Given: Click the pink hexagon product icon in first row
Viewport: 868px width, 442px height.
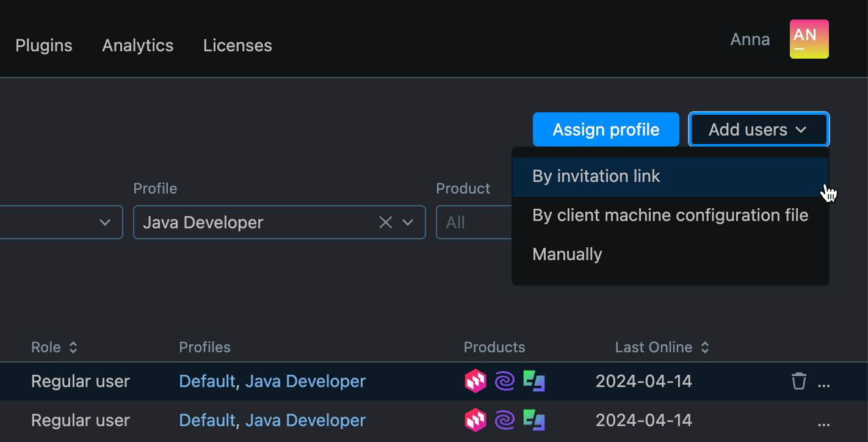Looking at the screenshot, I should coord(476,380).
